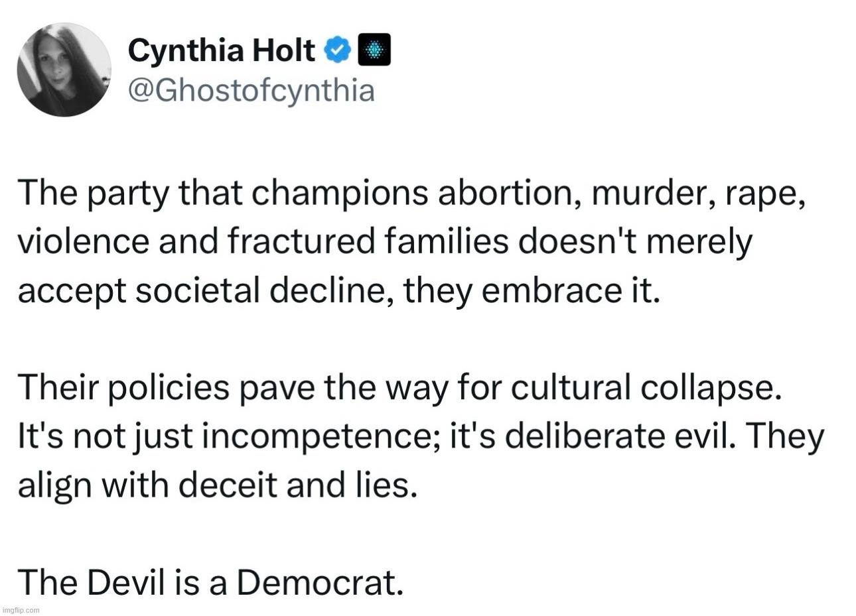Image resolution: width=856 pixels, height=616 pixels.
Task: Open the Cynthia Holt display name link
Action: pos(220,50)
